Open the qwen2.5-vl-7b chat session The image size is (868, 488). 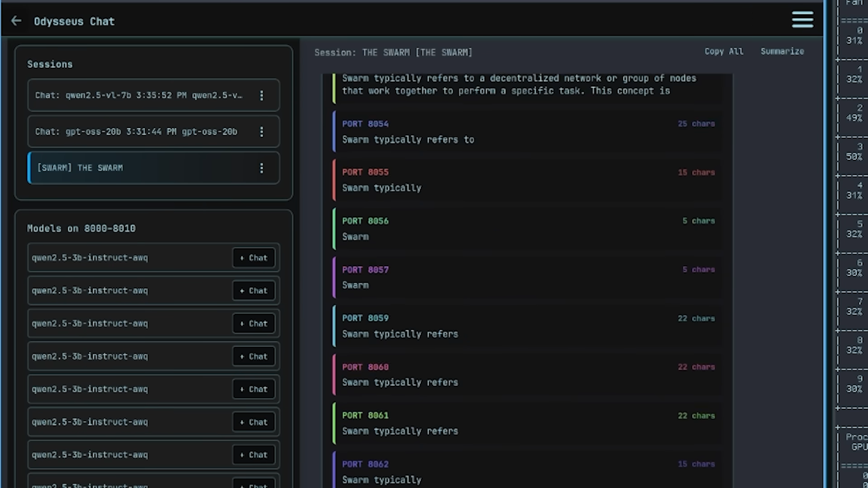pyautogui.click(x=136, y=95)
